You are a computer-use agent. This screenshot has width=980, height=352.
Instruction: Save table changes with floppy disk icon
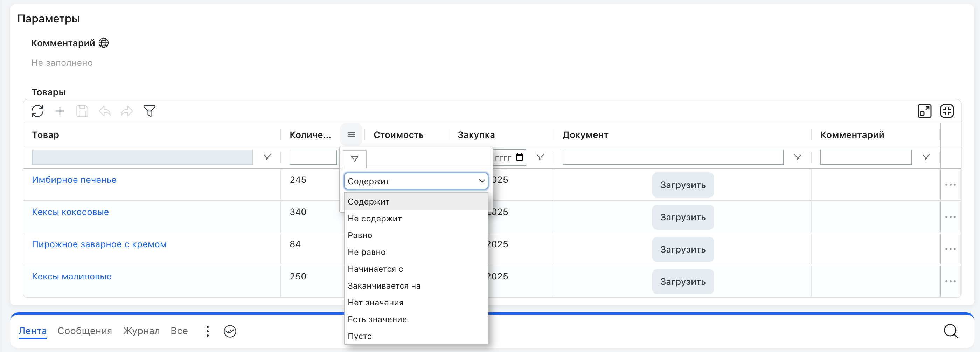82,111
